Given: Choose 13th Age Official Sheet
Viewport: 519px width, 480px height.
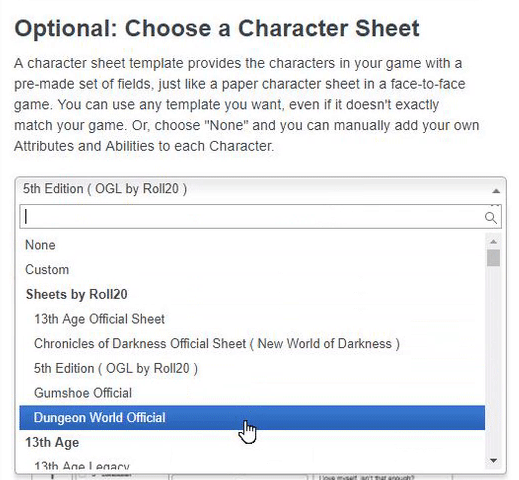Looking at the screenshot, I should [252, 319].
